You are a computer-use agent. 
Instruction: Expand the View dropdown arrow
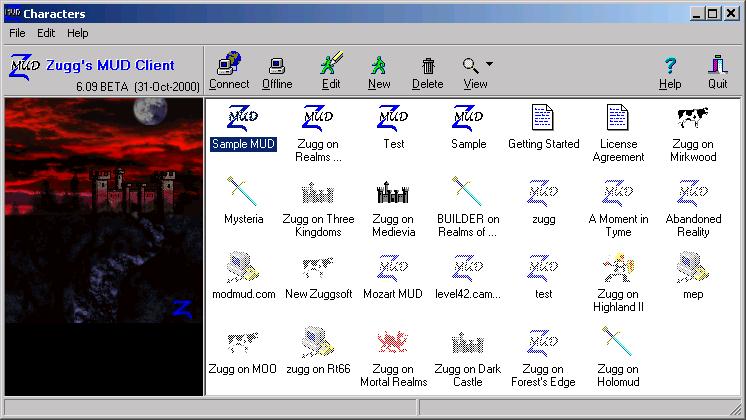pyautogui.click(x=489, y=64)
